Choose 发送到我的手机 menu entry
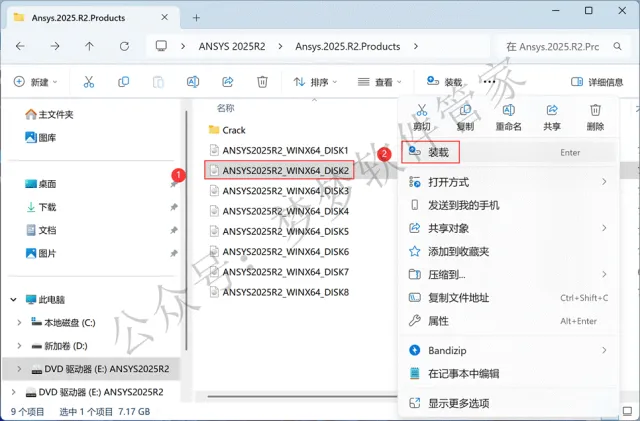The height and width of the screenshot is (421, 640). pos(508,205)
